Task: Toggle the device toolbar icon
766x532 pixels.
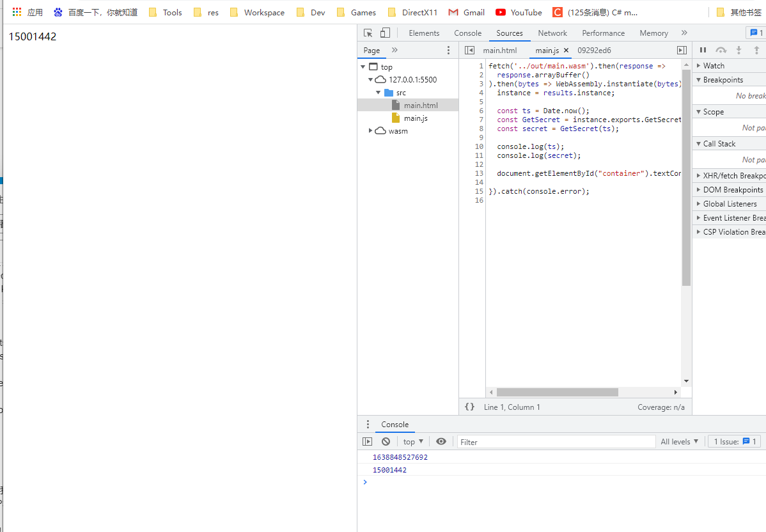Action: (385, 33)
